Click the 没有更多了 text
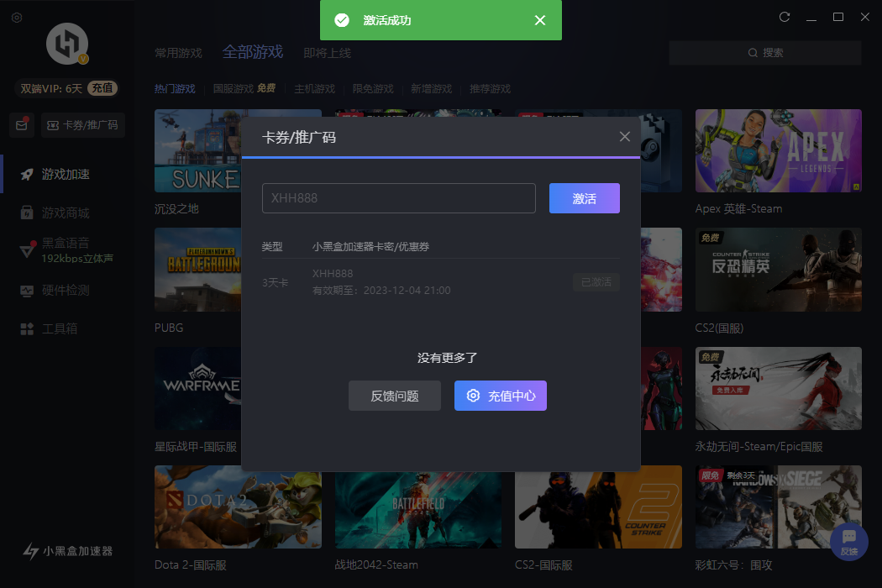The width and height of the screenshot is (882, 588). click(447, 358)
